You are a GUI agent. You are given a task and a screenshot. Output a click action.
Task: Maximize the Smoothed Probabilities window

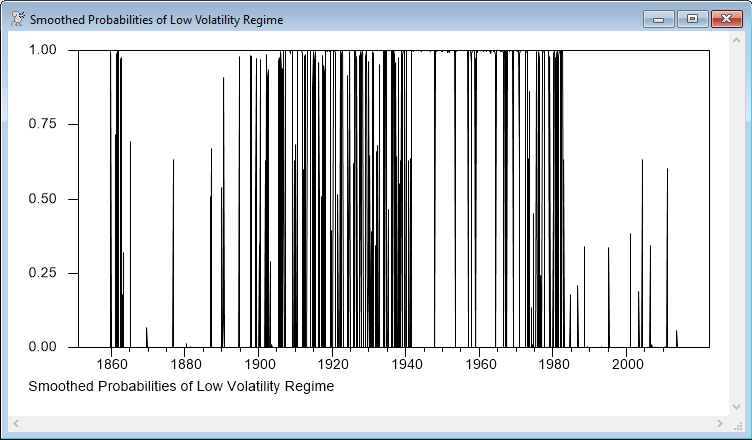(691, 19)
